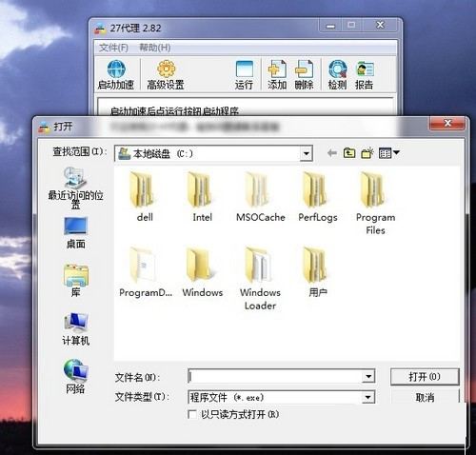Expand the 查找范围 location dropdown
The height and width of the screenshot is (455, 476).
click(x=306, y=154)
